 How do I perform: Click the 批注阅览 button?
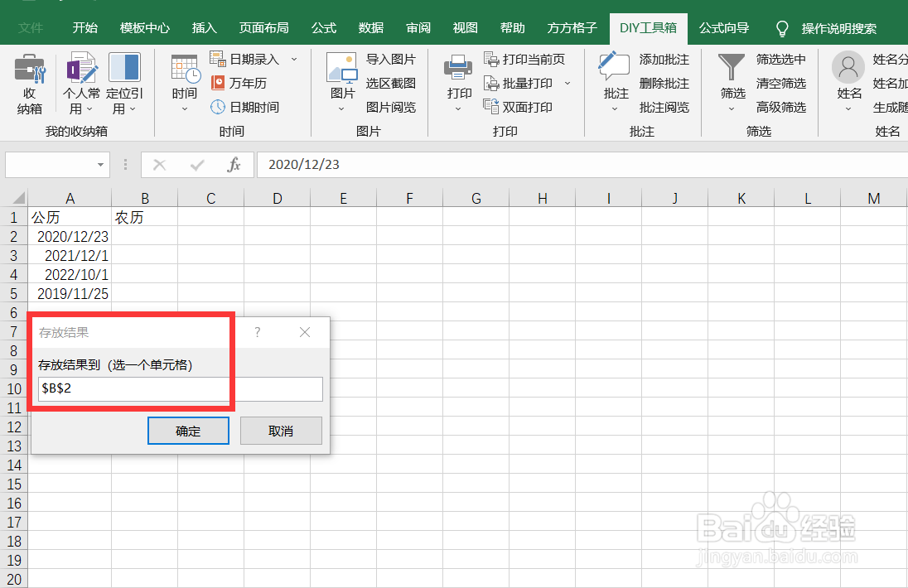point(664,107)
